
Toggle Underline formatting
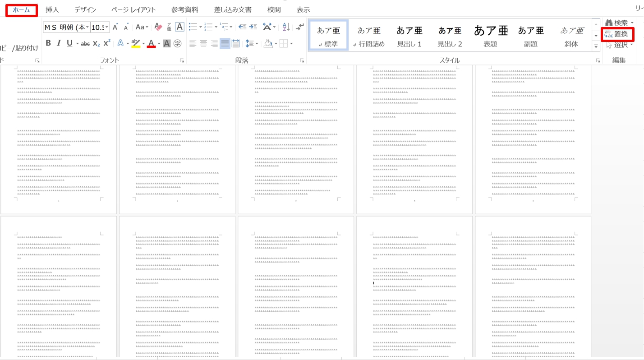(69, 43)
